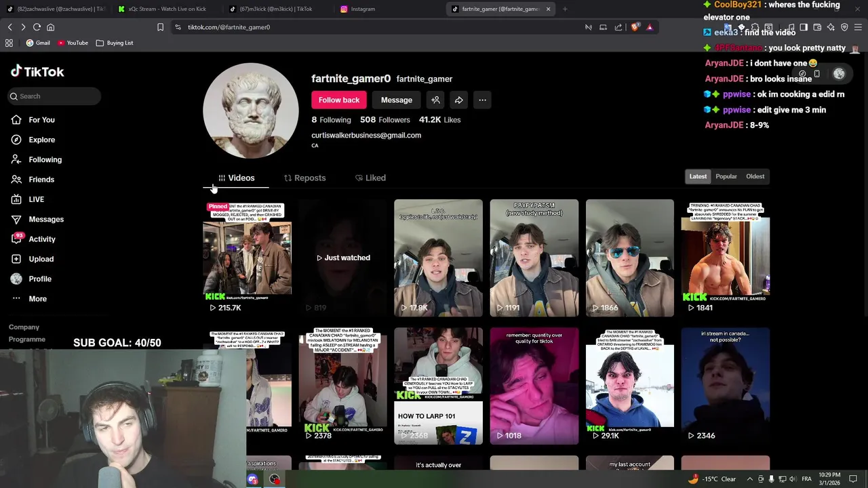The width and height of the screenshot is (868, 488).
Task: Share this profile with the arrow icon
Action: pos(459,100)
